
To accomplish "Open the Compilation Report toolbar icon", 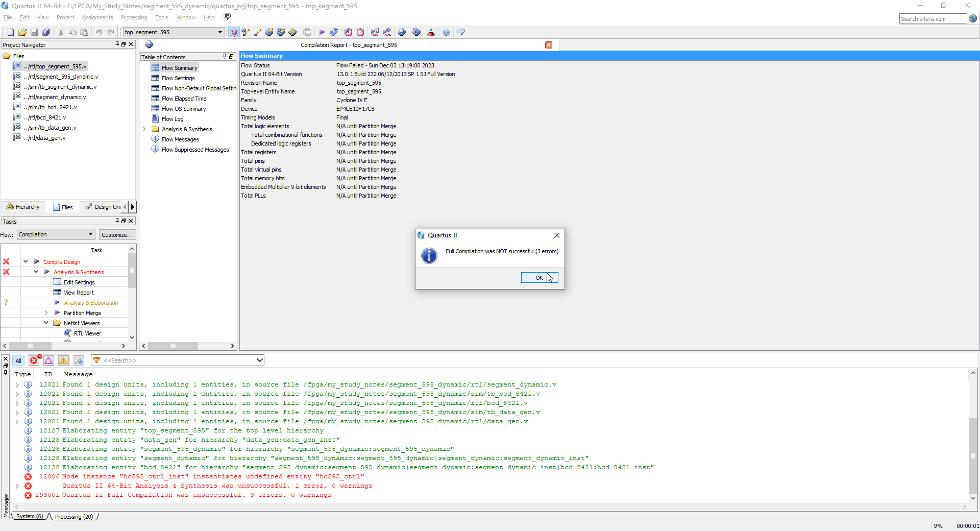I will 402,32.
